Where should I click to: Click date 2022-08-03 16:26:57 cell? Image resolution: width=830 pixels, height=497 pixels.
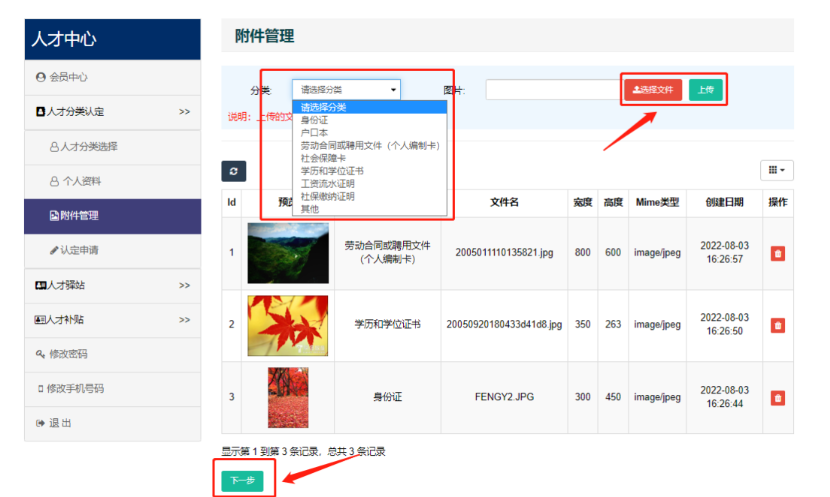click(725, 252)
